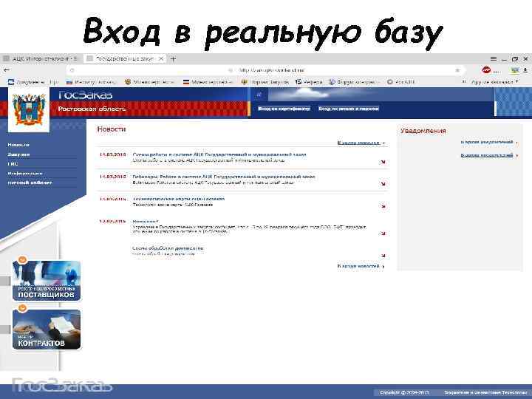
Task: Expand the Другие закладки bookmarks folder
Action: 494,82
